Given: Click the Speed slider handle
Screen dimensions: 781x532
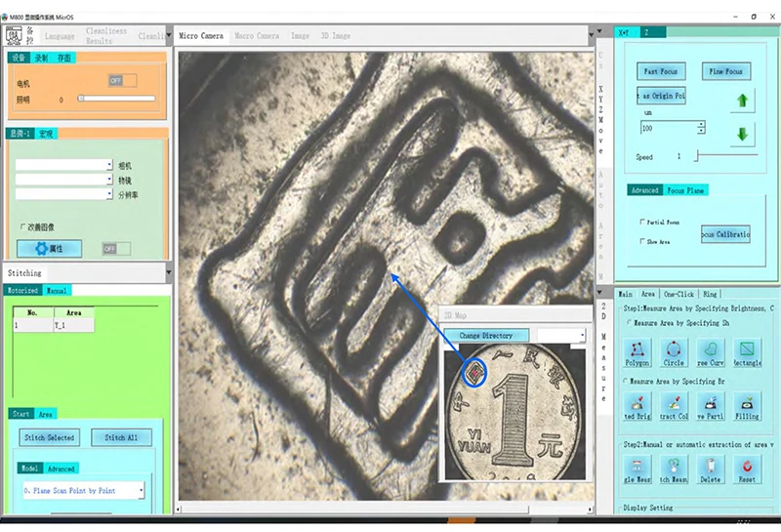Looking at the screenshot, I should [x=696, y=156].
